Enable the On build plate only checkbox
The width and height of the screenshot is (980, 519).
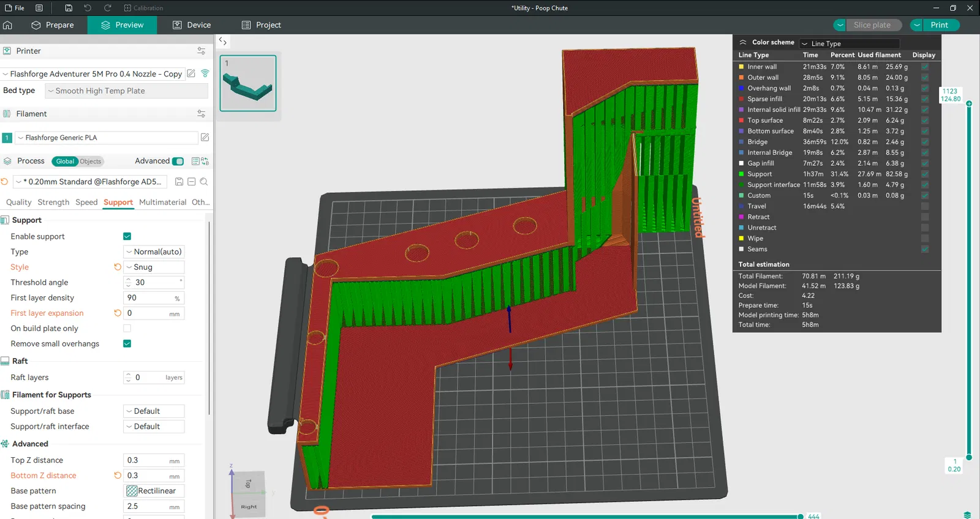click(127, 328)
